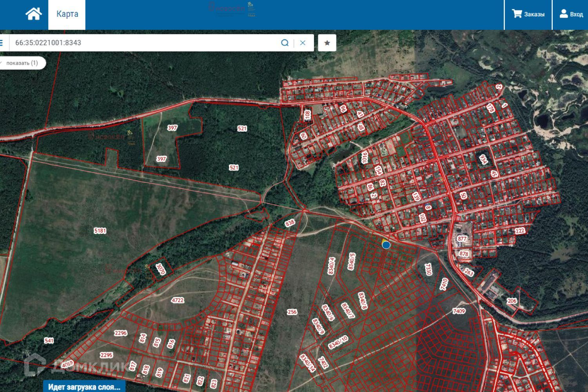
Task: Select parcel labeled 821
Action: (187, 378)
